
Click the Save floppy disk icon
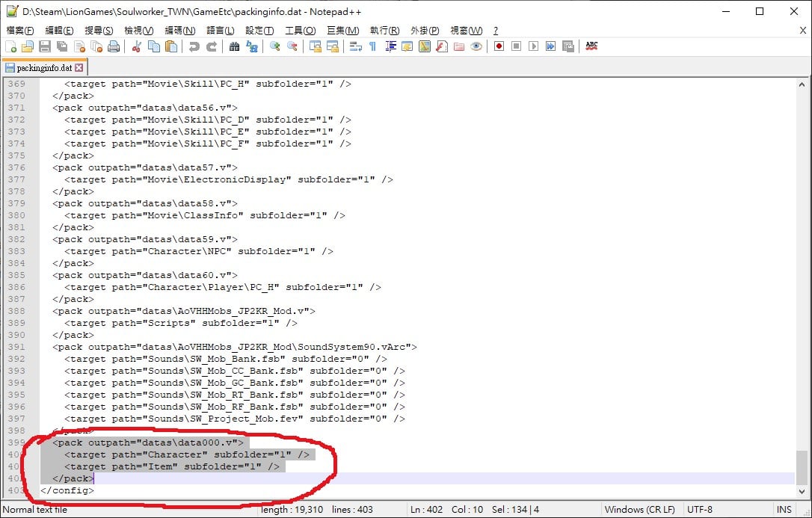click(45, 46)
